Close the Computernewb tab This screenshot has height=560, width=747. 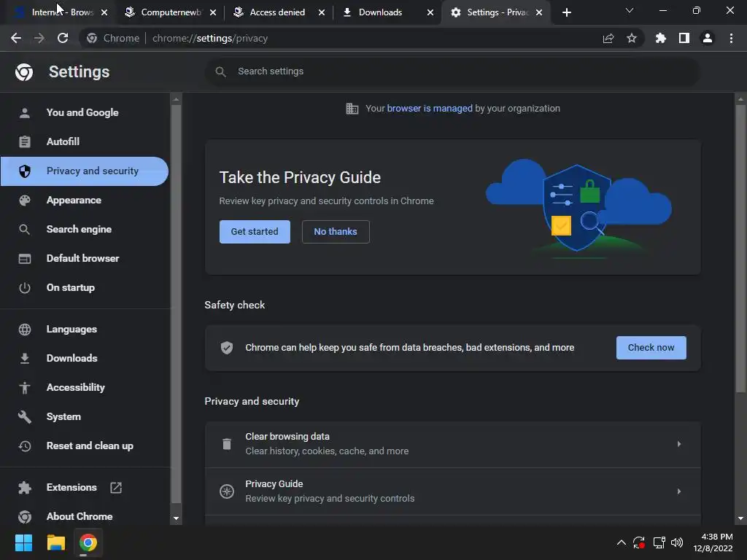coord(213,12)
